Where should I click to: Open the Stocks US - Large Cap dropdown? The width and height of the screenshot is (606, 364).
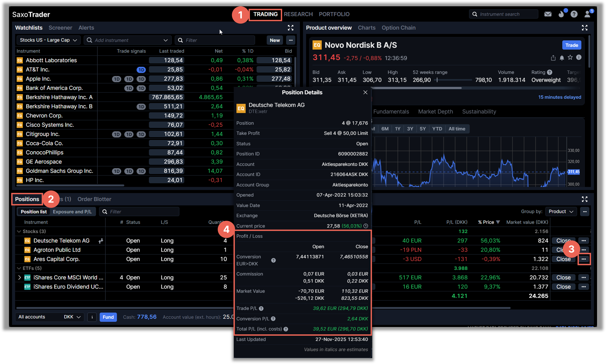(x=48, y=40)
